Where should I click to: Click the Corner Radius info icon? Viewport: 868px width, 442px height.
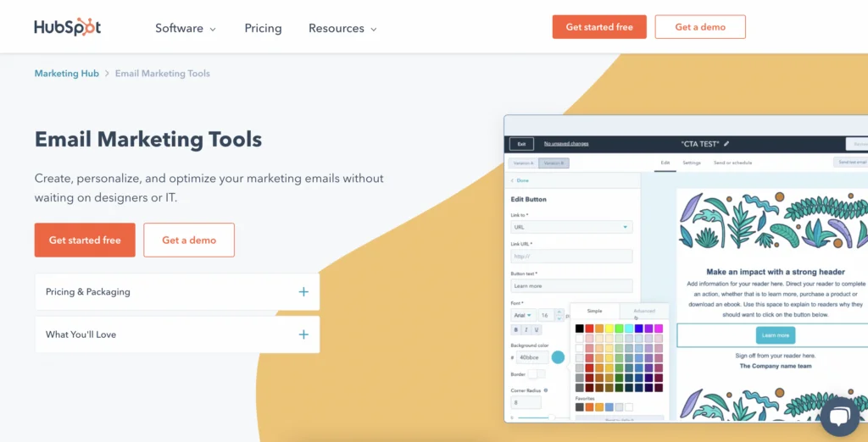[545, 390]
